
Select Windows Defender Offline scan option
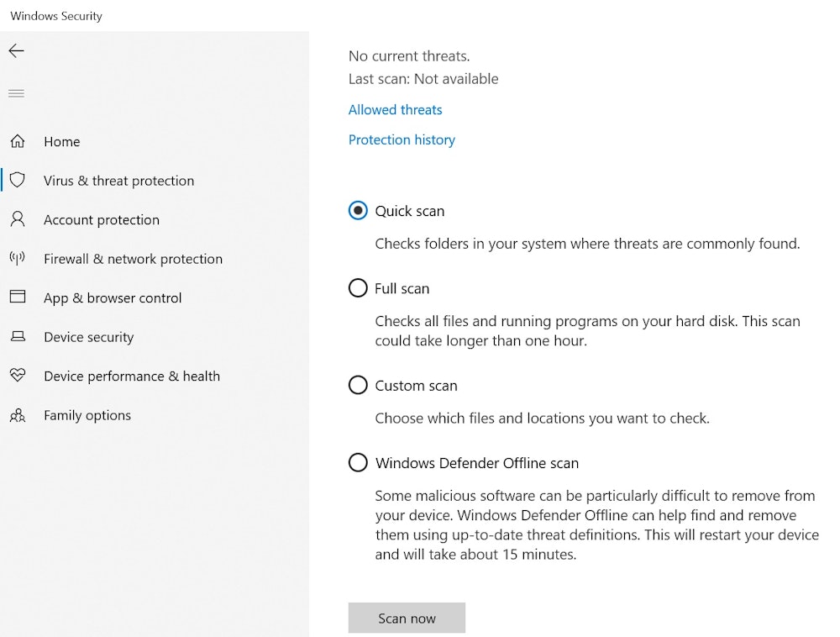[358, 463]
